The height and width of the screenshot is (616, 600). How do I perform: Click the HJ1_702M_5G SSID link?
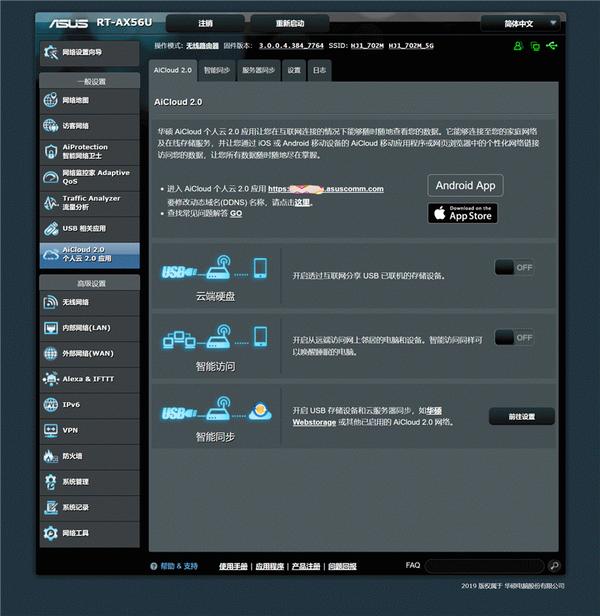click(411, 46)
